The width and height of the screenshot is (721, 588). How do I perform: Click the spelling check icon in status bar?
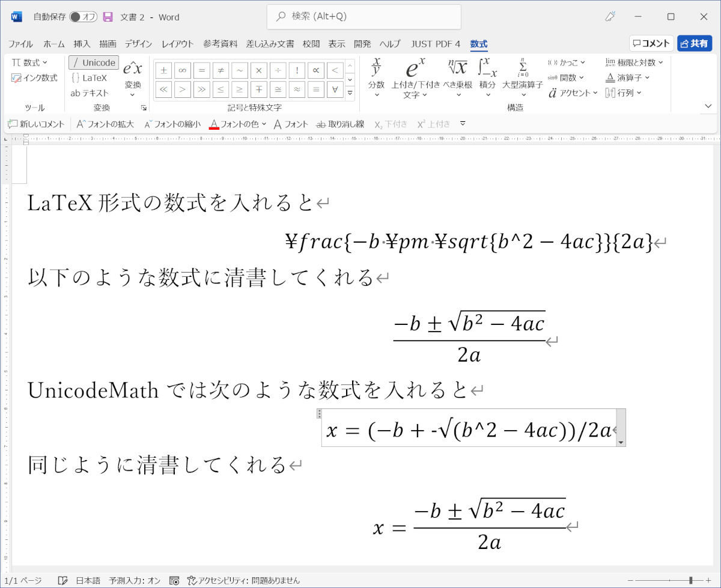(x=62, y=580)
